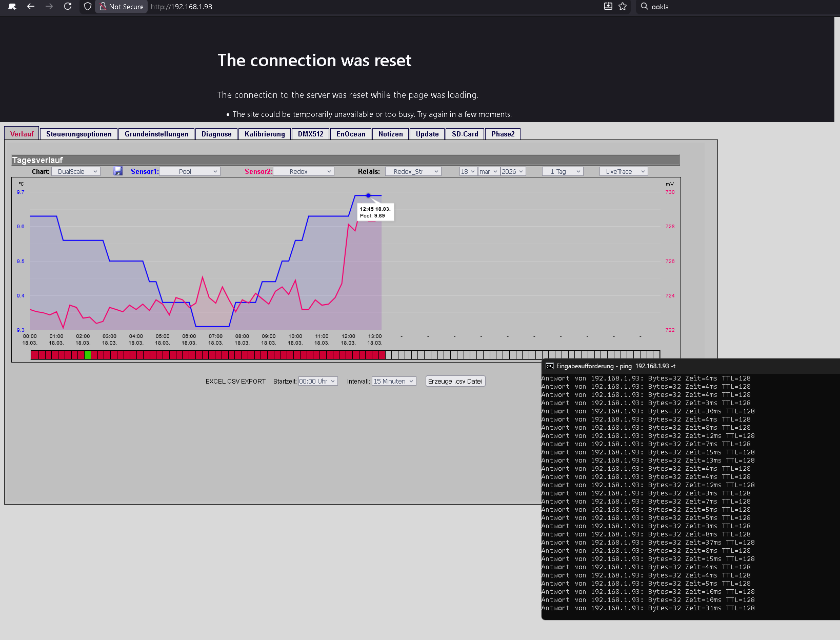Click the "Sensor2:" label

coord(258,171)
